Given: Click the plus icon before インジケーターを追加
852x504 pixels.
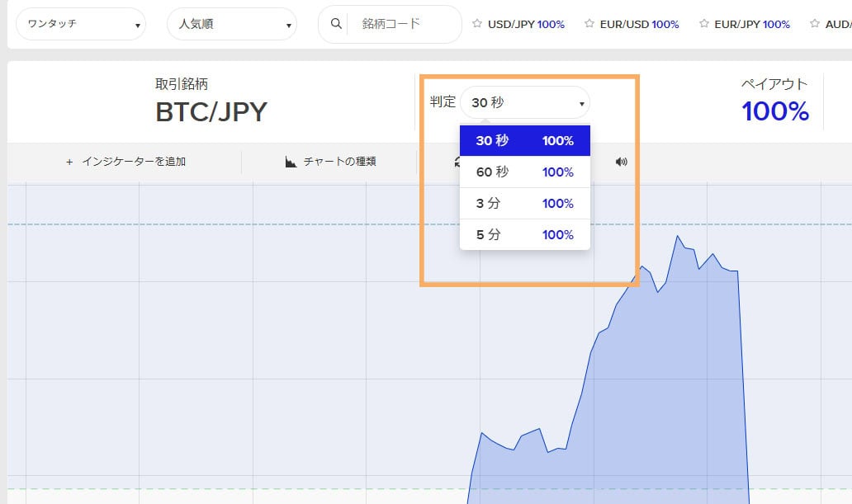Looking at the screenshot, I should point(69,162).
